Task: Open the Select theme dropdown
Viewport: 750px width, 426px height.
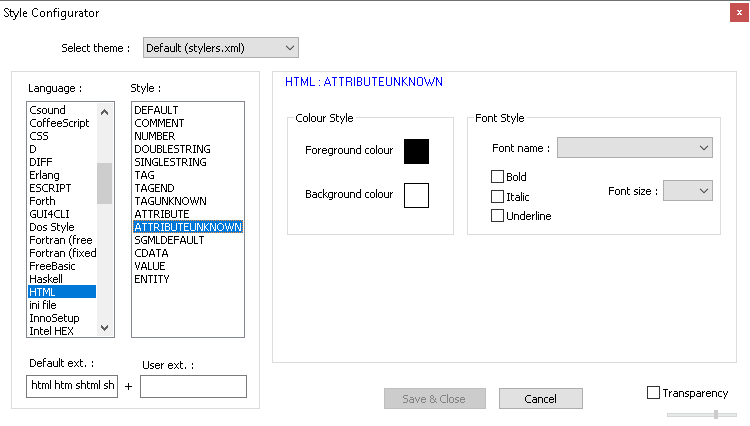Action: (x=220, y=47)
